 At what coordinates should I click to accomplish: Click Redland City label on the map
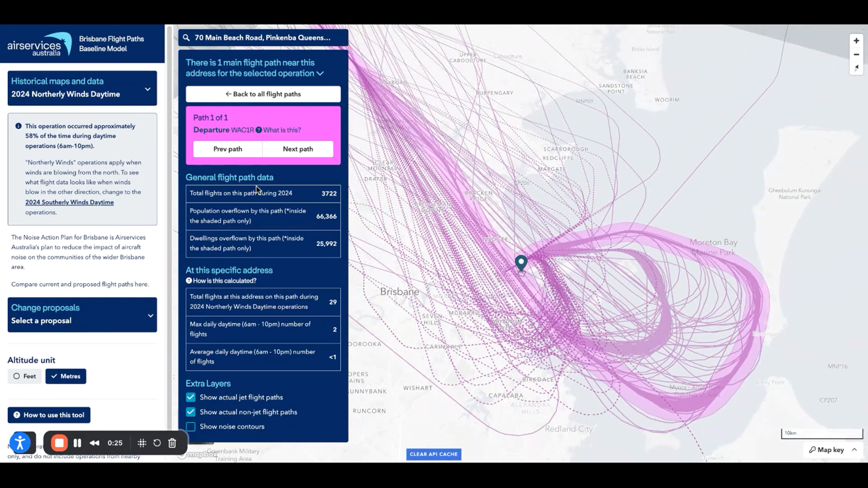click(569, 429)
